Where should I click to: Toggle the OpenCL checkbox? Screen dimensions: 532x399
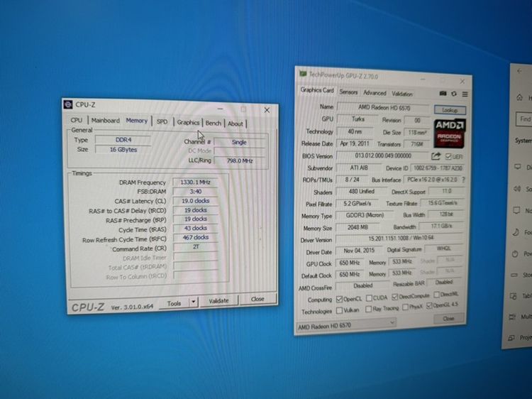tap(339, 299)
